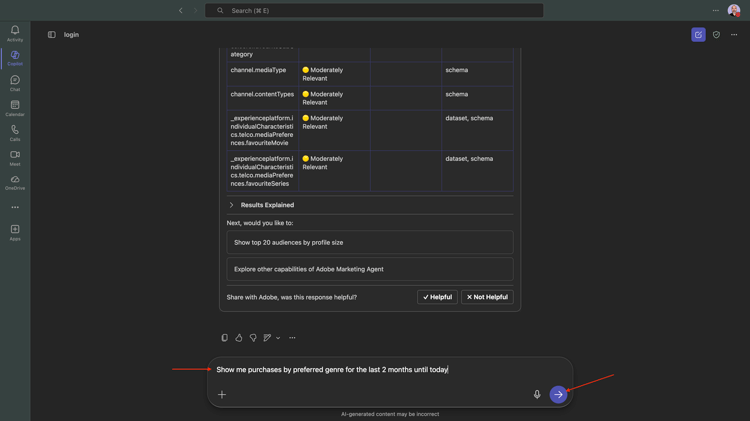Go forward with the forward arrow
The width and height of the screenshot is (750, 421).
click(x=195, y=11)
